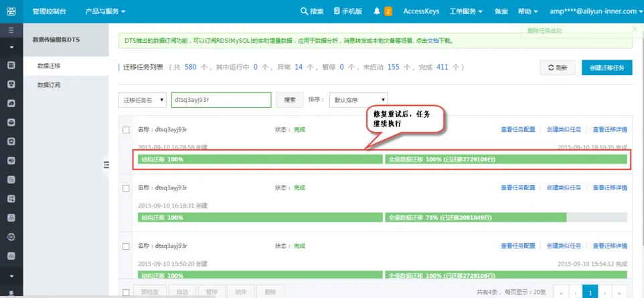
Task: Open the sidebar icon just below the shield icon
Action: coord(11,161)
